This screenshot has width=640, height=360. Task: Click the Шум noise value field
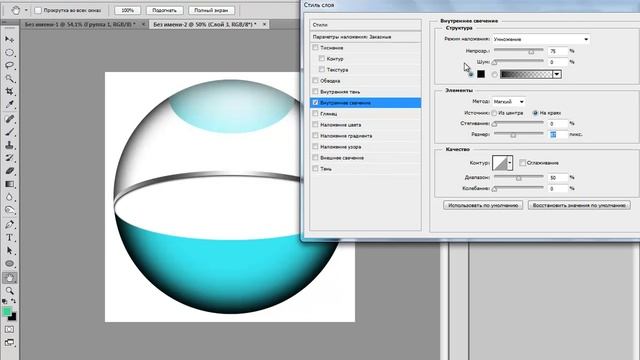pos(558,62)
